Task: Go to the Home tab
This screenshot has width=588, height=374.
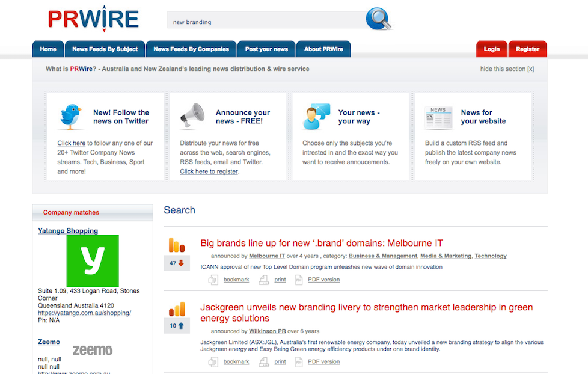Action: coord(48,49)
